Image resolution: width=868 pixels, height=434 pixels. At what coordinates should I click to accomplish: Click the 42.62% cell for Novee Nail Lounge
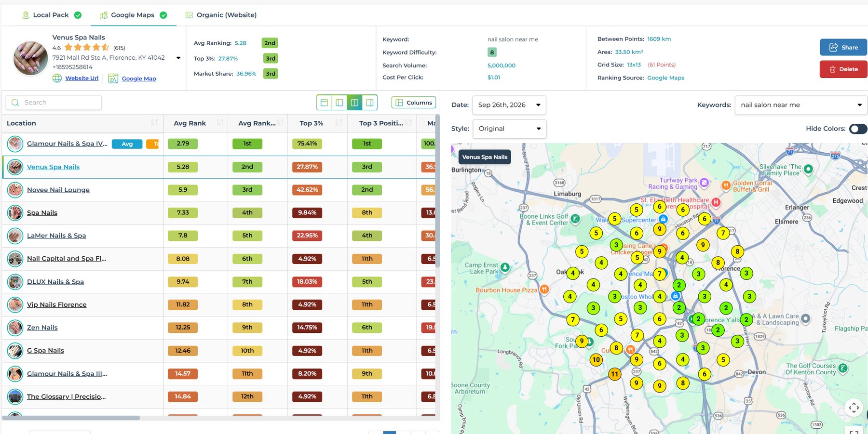[x=307, y=190]
